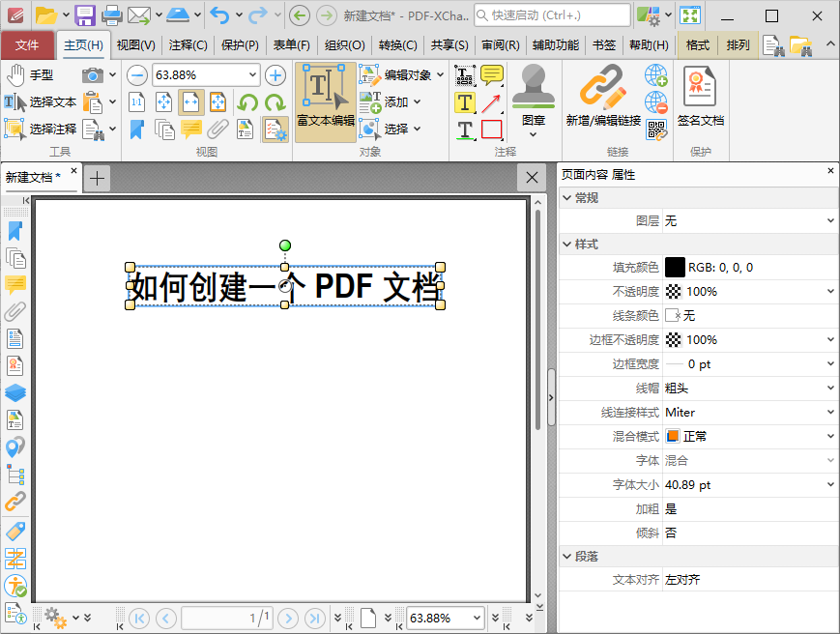Image resolution: width=840 pixels, height=634 pixels.
Task: Open the bookmarks panel in the left sidebar
Action: pyautogui.click(x=14, y=231)
